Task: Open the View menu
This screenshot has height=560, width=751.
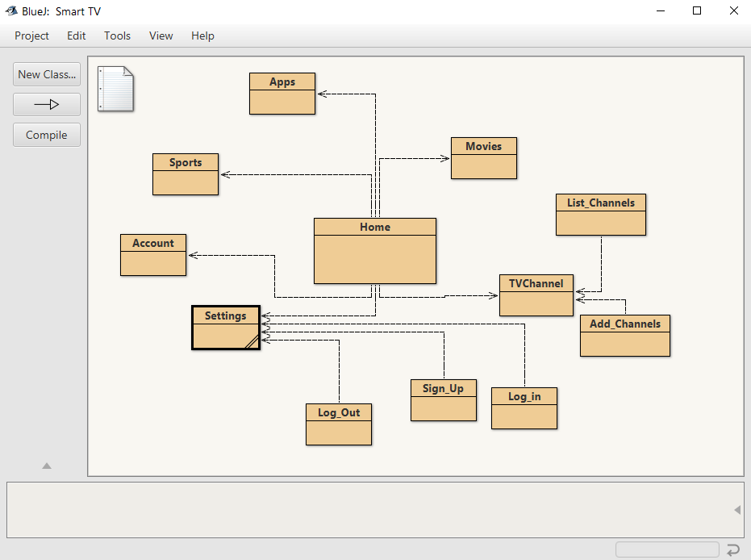Action: tap(161, 36)
